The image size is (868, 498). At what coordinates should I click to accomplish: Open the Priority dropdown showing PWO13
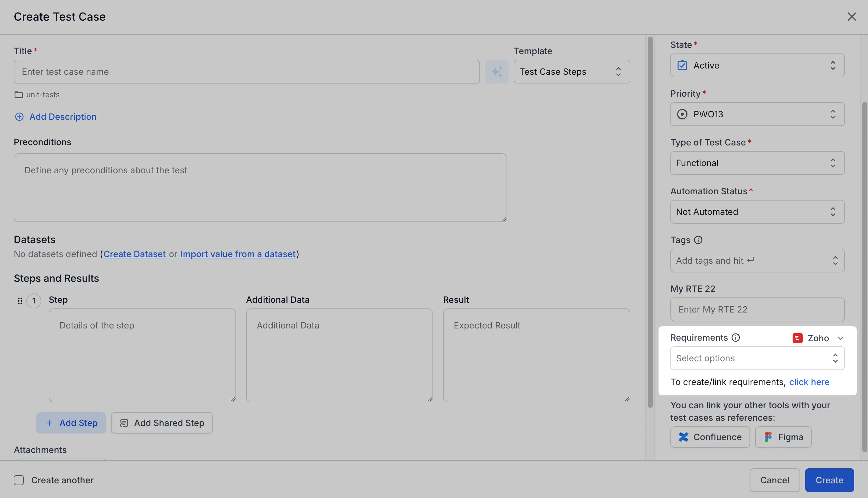pos(757,114)
